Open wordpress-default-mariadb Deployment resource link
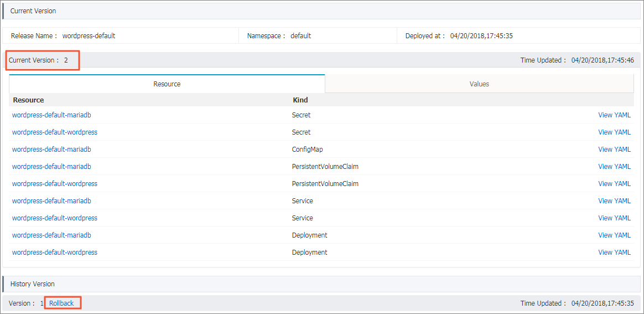Viewport: 644px width, 314px height. tap(52, 235)
